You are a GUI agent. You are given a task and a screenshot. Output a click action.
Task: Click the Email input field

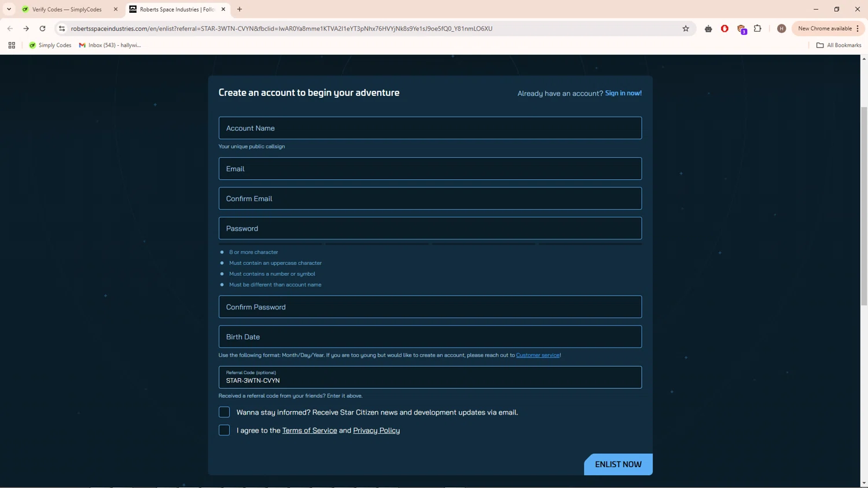[430, 168]
